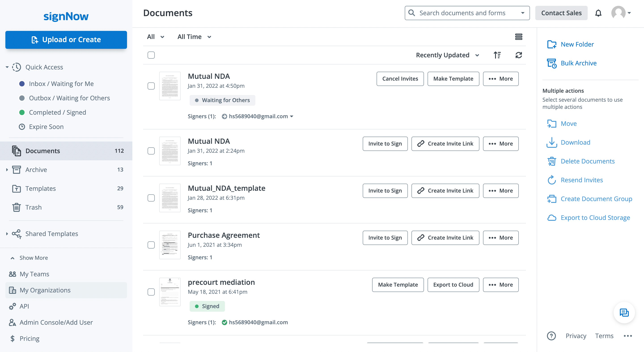Open the All Time filter dropdown

point(194,37)
